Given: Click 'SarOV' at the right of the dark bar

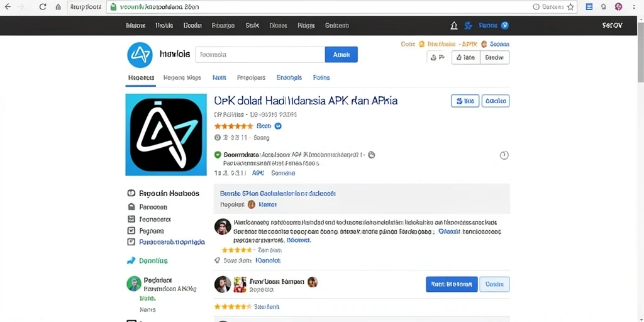Looking at the screenshot, I should [612, 25].
